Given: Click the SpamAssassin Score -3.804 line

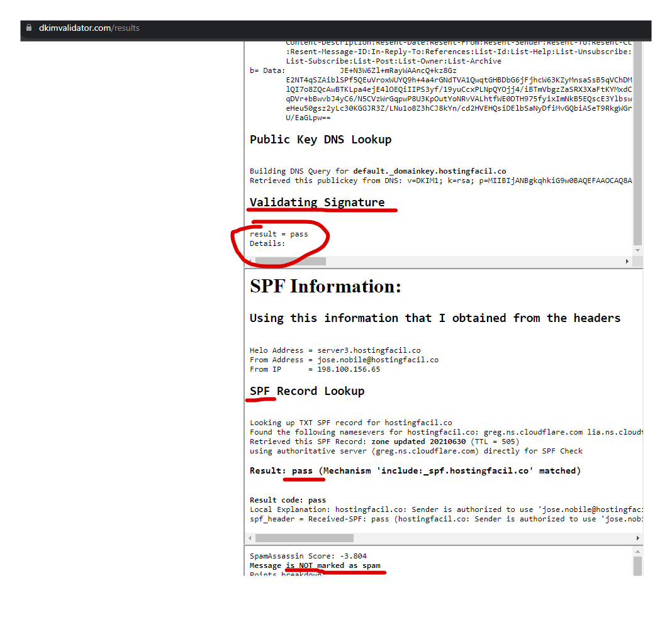Looking at the screenshot, I should [308, 556].
